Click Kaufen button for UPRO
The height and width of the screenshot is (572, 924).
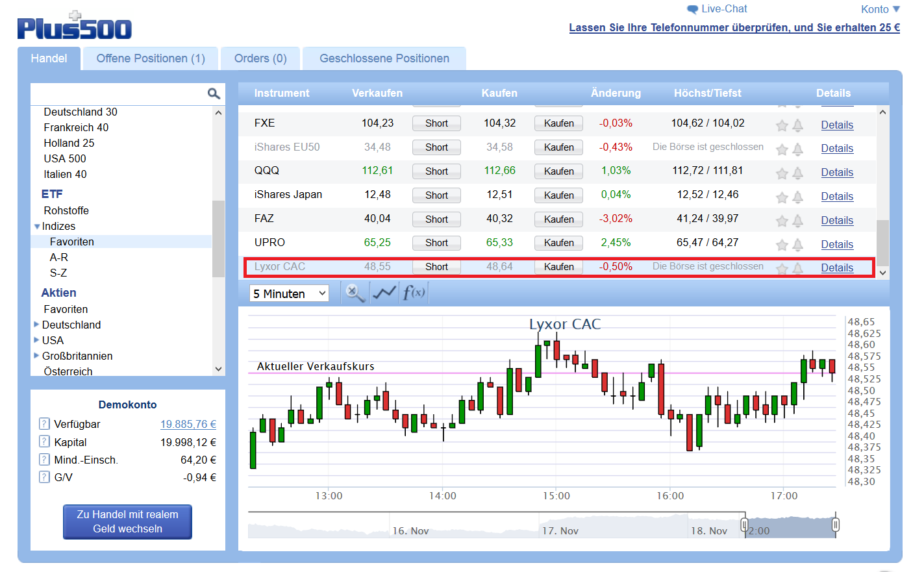pos(558,243)
